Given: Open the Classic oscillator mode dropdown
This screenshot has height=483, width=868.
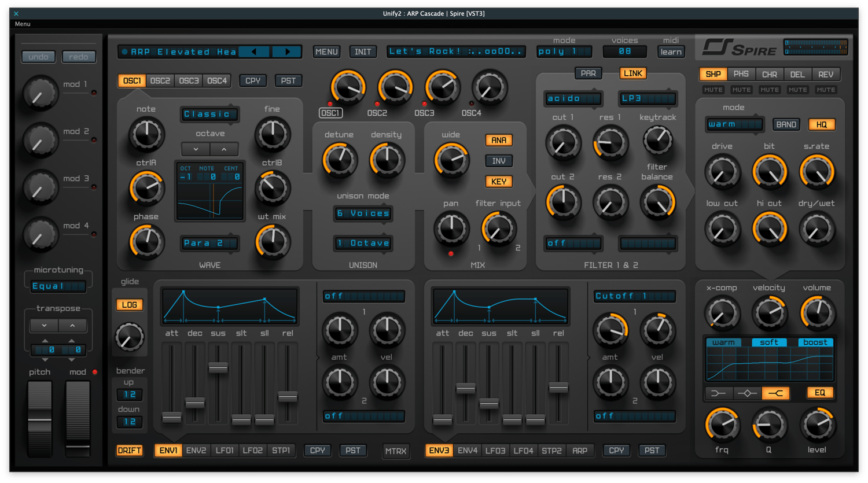Looking at the screenshot, I should (209, 114).
